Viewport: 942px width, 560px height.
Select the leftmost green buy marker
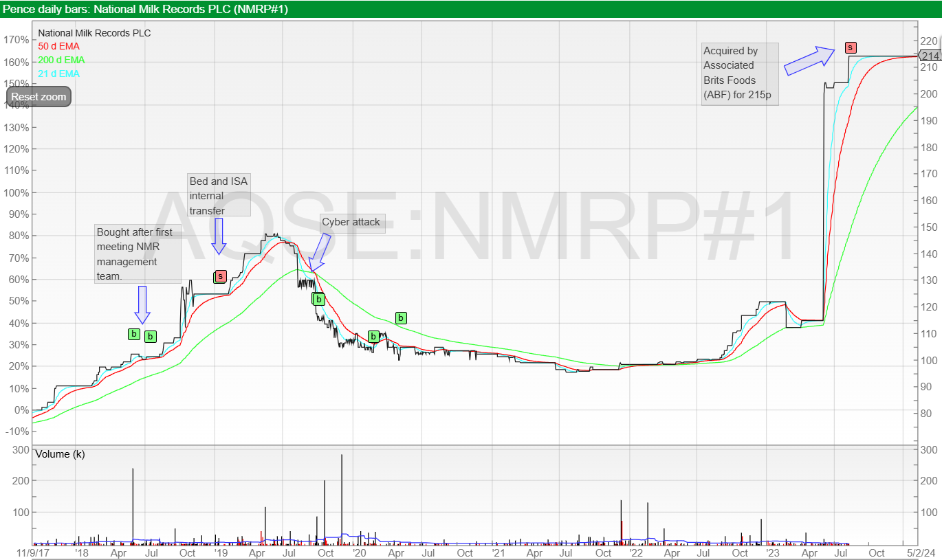(x=134, y=334)
